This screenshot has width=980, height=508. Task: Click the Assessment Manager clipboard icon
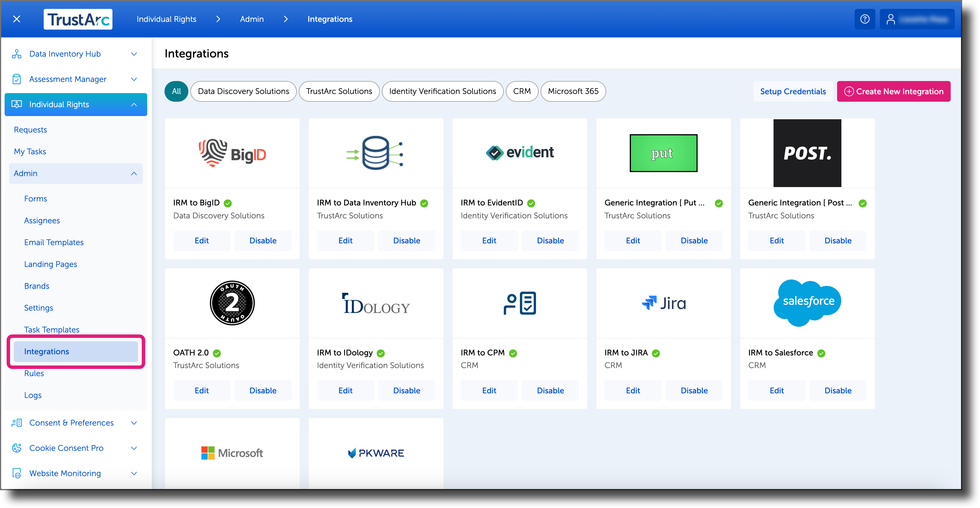click(x=17, y=79)
